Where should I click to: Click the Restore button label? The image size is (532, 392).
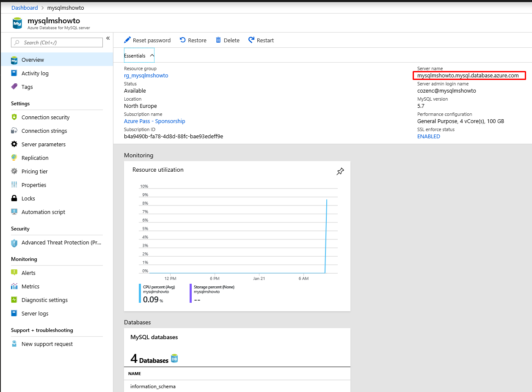coord(197,40)
